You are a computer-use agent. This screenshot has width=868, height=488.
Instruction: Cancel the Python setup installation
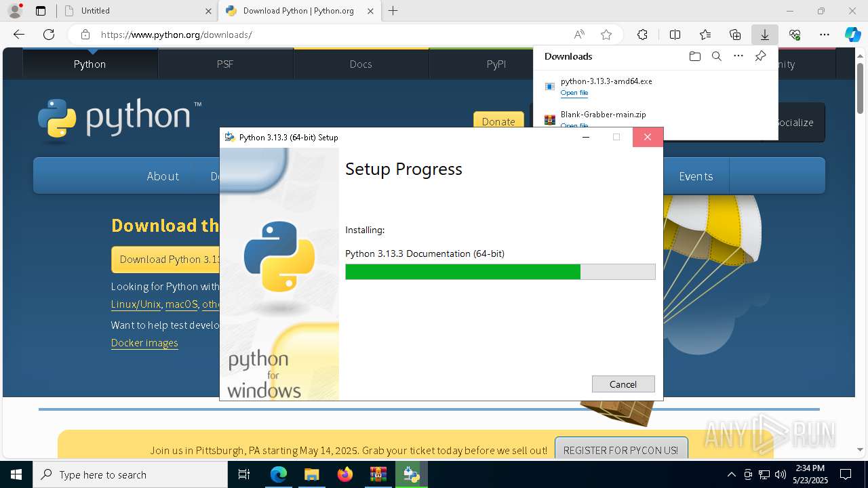point(623,384)
